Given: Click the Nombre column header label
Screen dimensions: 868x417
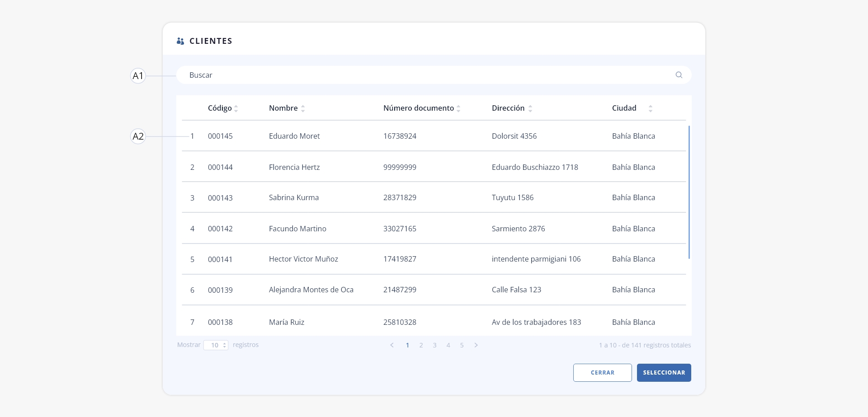Looking at the screenshot, I should (x=283, y=108).
